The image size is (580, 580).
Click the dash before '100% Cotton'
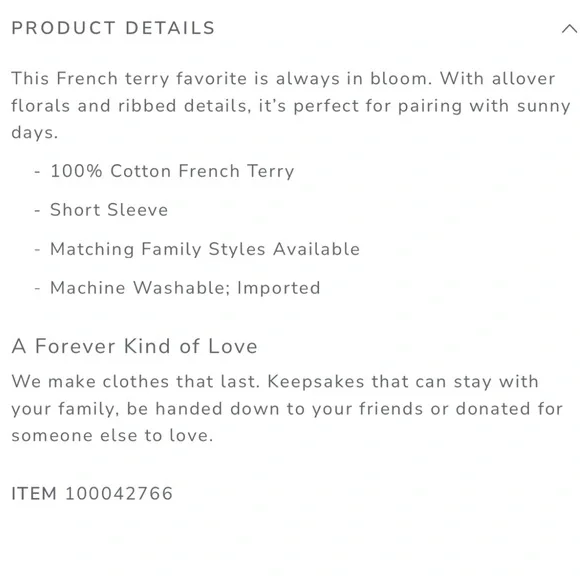pos(37,172)
